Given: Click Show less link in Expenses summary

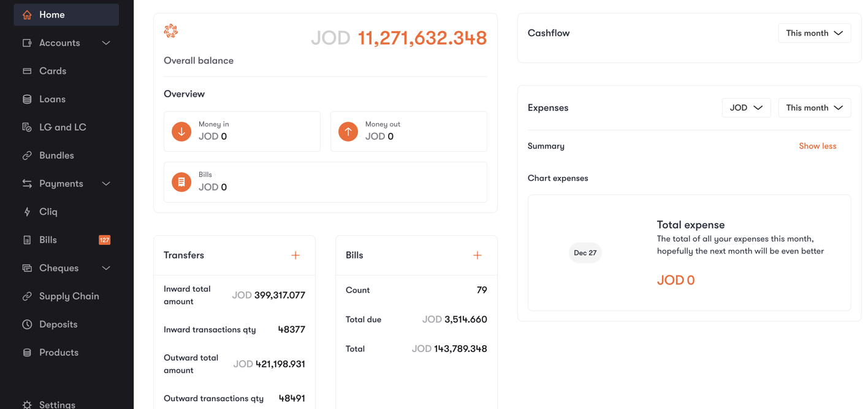Looking at the screenshot, I should 817,146.
